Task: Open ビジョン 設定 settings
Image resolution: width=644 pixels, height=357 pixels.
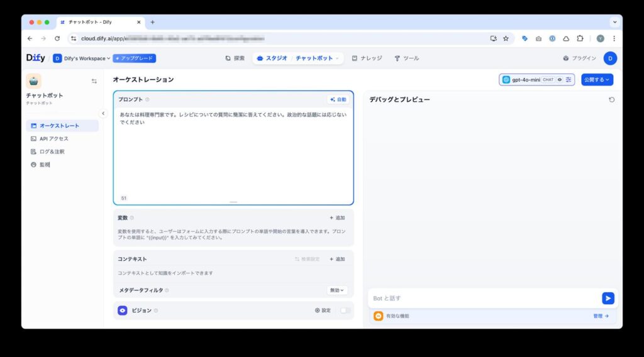Action: [323, 310]
